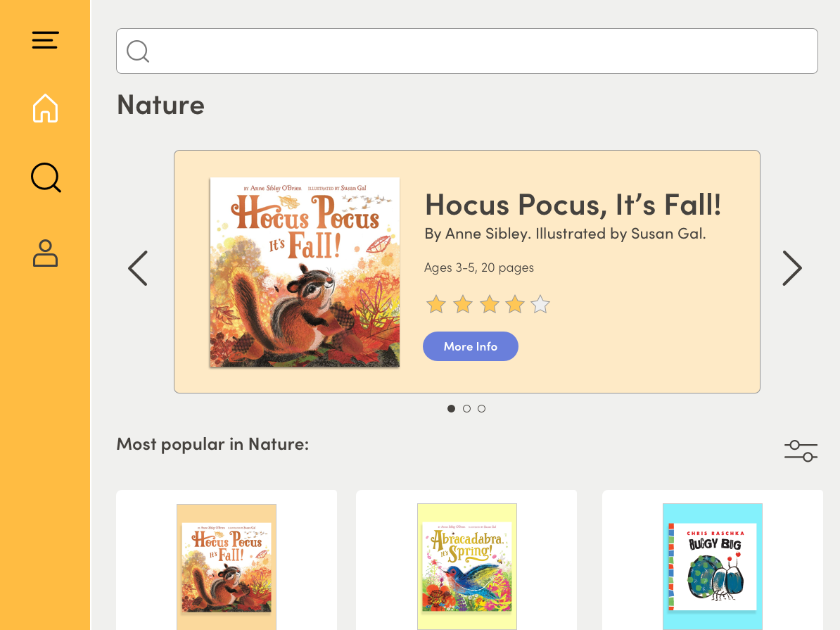Image resolution: width=840 pixels, height=630 pixels.
Task: Click the first rating star
Action: pos(436,304)
